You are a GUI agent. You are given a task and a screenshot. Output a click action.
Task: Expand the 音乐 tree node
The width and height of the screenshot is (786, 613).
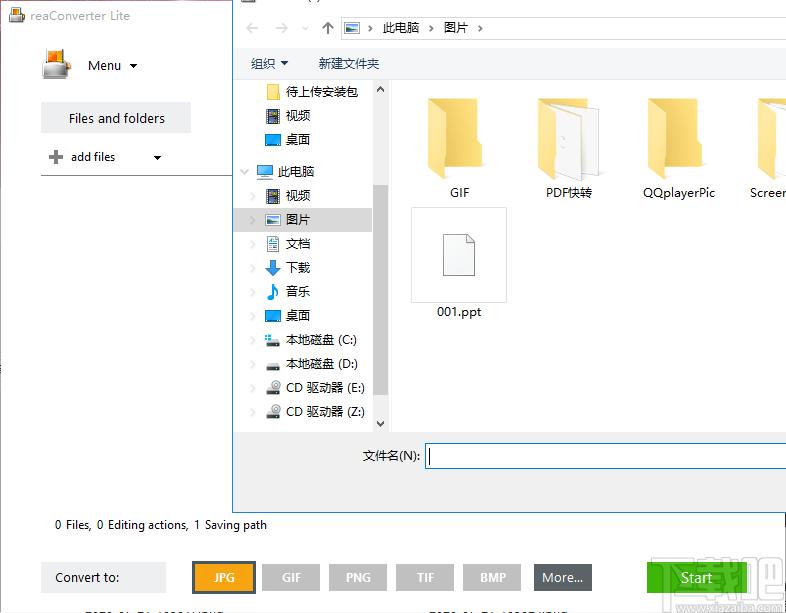point(253,292)
